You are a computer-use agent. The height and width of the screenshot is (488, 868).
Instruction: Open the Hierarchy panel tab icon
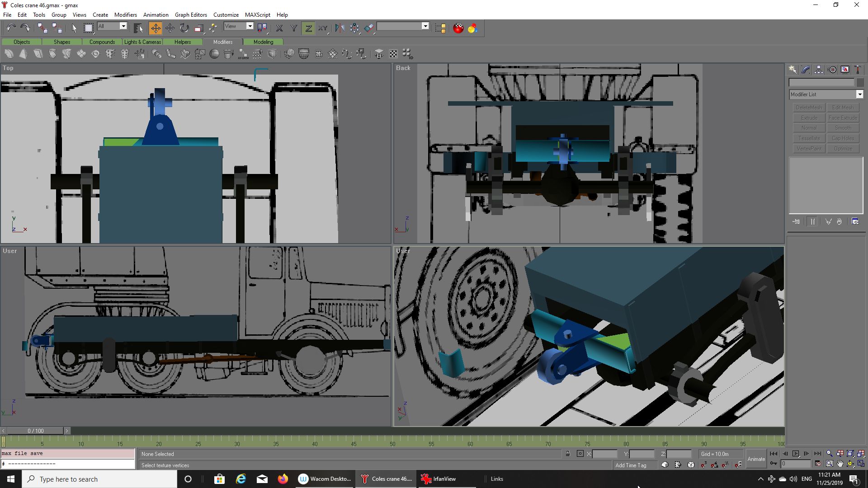[819, 70]
